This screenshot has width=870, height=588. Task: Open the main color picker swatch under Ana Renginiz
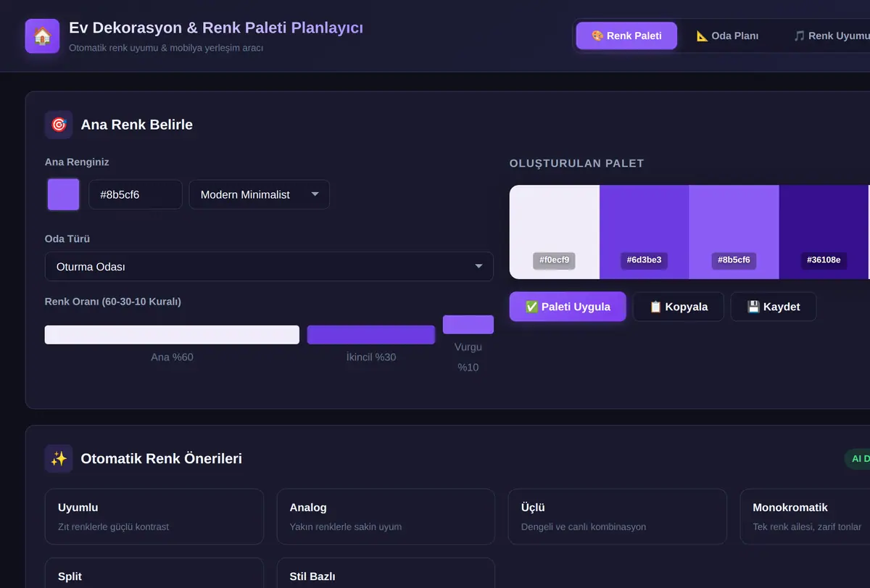click(x=63, y=194)
